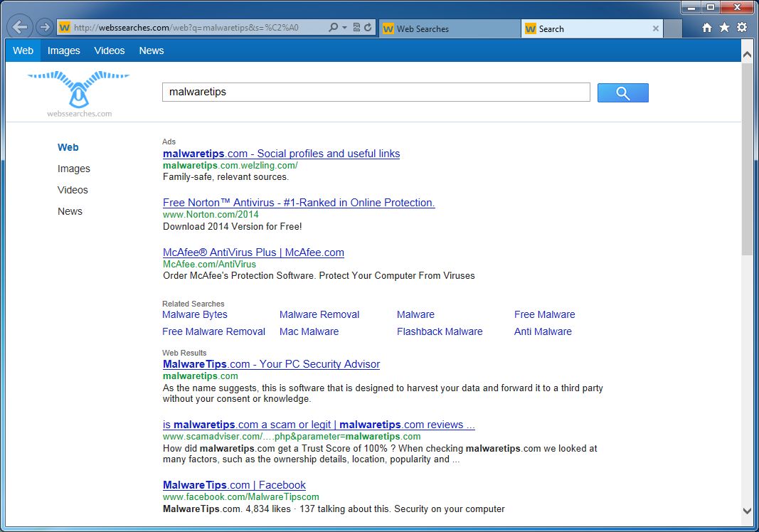Viewport: 759px width, 532px height.
Task: Open 'is malwaretips.com a scam or legit' result
Action: pyautogui.click(x=319, y=425)
